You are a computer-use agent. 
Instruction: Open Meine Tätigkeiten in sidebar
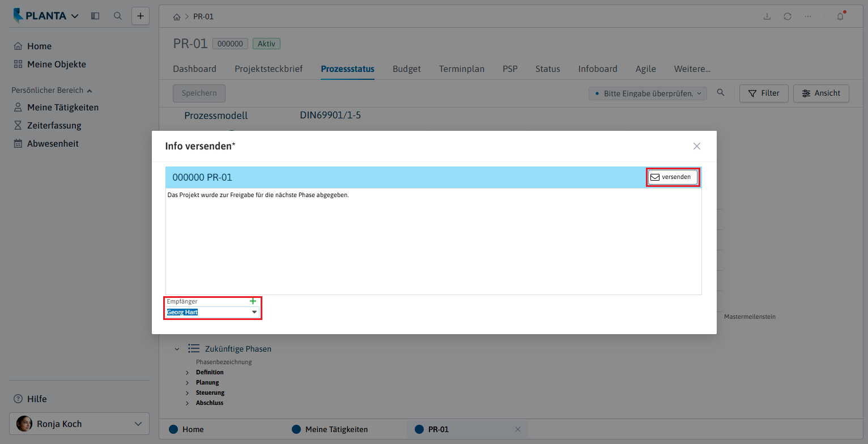[x=56, y=108]
